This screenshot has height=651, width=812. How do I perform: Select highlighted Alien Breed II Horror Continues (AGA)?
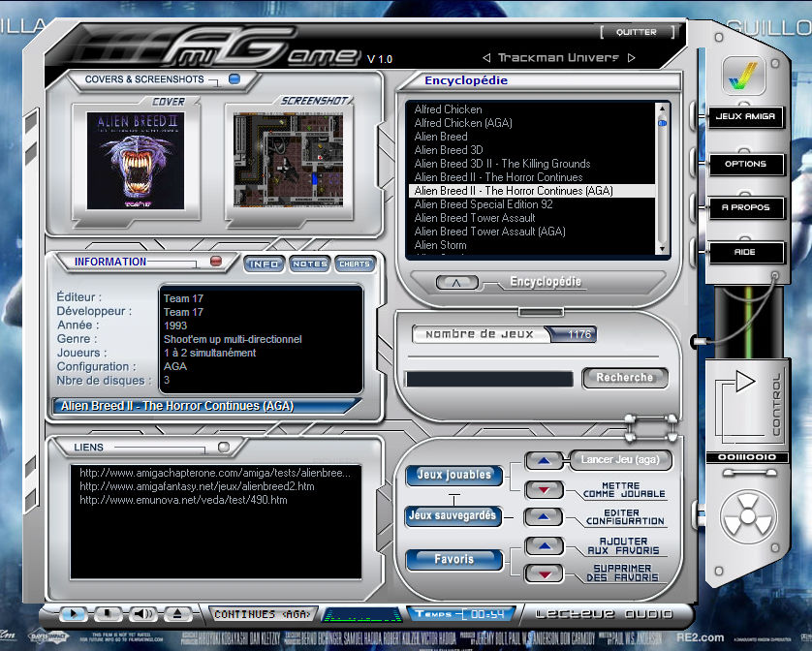[532, 191]
